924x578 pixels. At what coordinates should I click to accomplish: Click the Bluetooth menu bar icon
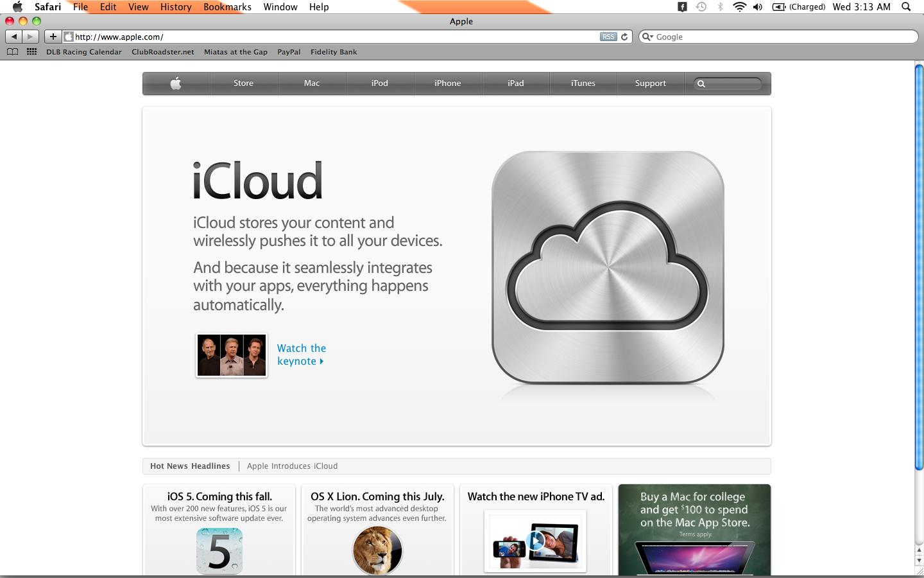click(x=720, y=6)
